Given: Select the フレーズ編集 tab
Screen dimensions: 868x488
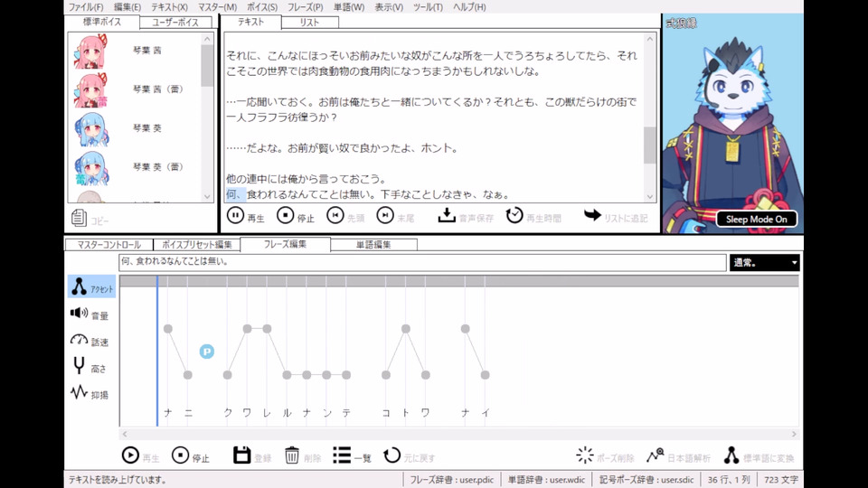Looking at the screenshot, I should 285,244.
